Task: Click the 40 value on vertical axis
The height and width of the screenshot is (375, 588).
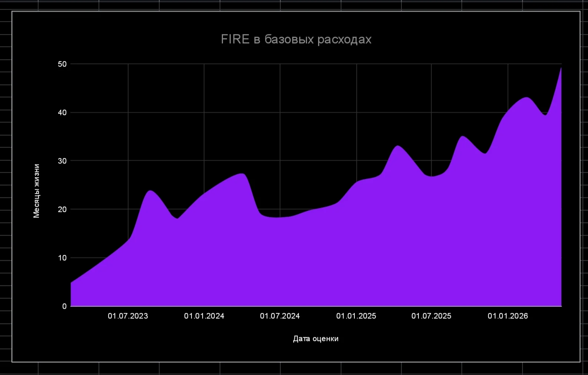Action: (62, 112)
